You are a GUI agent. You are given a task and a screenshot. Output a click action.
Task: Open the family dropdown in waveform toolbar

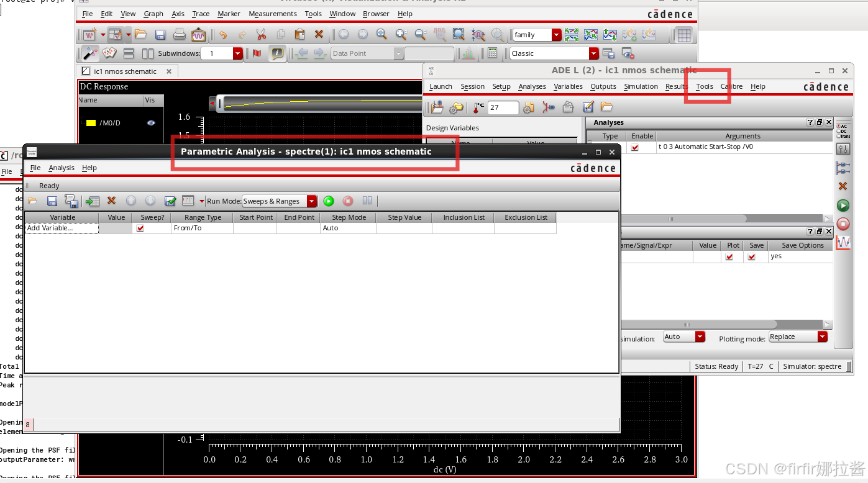point(556,35)
